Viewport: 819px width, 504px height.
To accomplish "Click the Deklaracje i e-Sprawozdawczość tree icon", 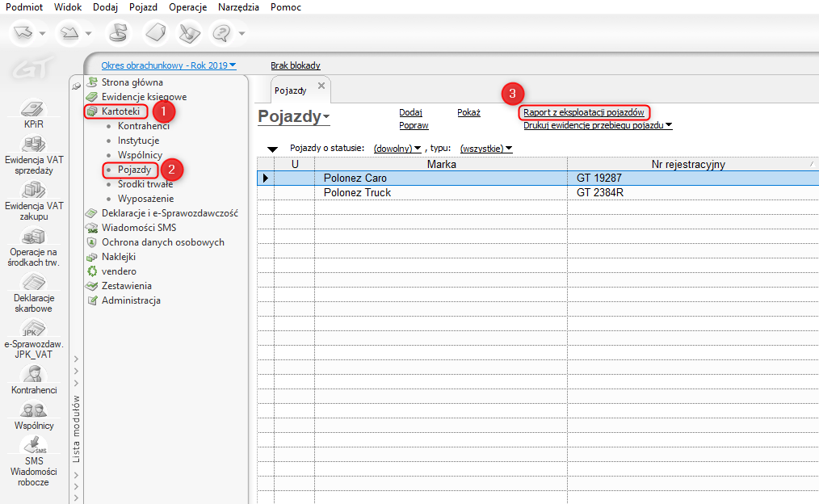I will [x=92, y=213].
